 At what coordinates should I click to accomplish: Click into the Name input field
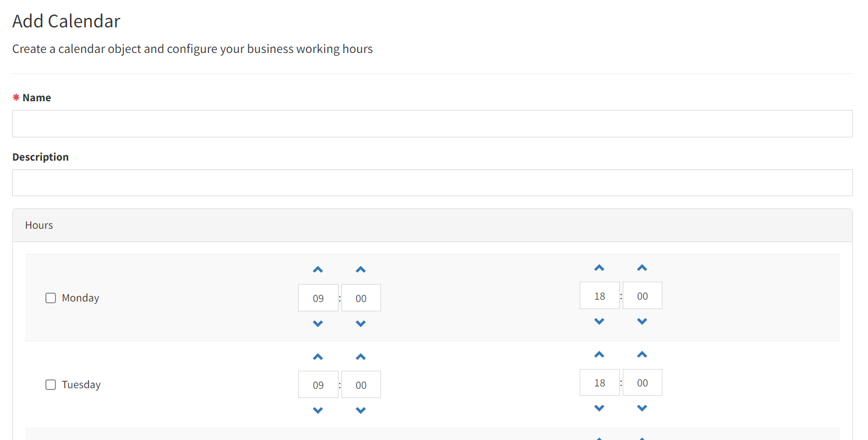432,123
